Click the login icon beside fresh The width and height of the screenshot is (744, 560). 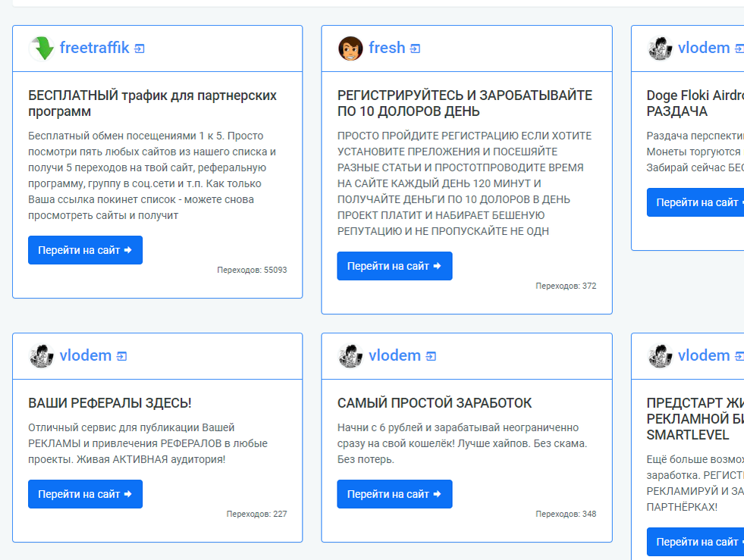click(x=415, y=48)
